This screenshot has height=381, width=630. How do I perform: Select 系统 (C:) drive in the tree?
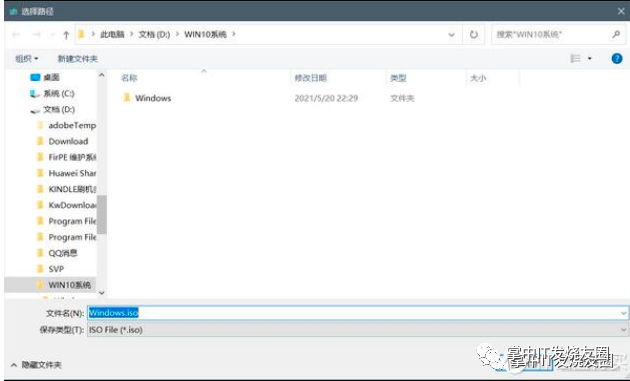(x=59, y=94)
